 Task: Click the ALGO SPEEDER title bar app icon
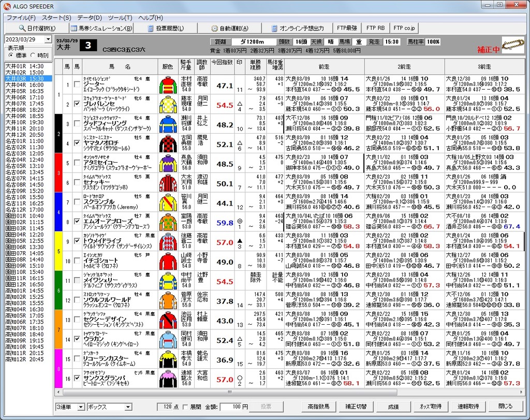coord(7,6)
